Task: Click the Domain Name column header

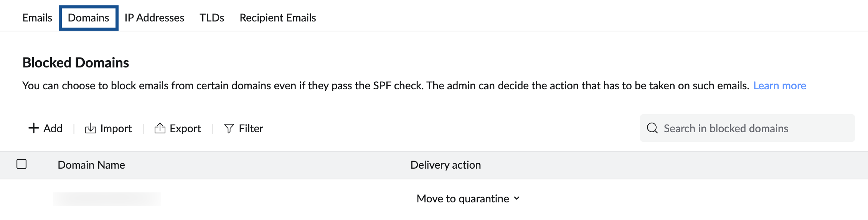Action: [x=91, y=165]
